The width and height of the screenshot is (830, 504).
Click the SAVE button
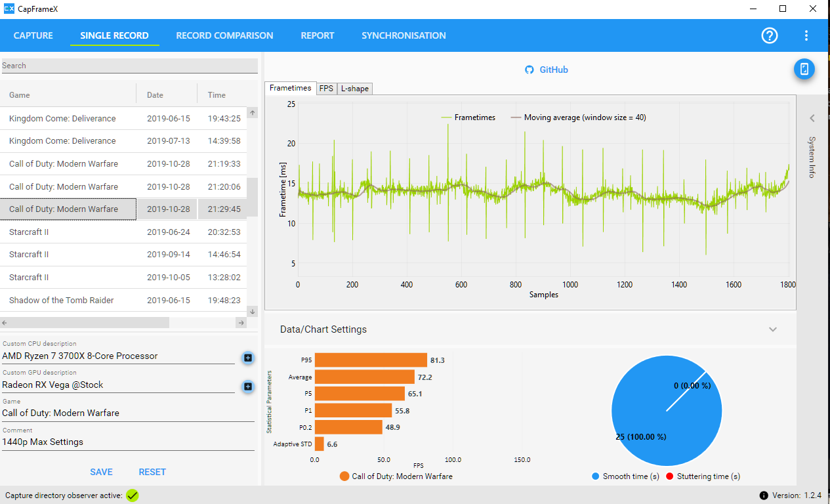point(101,472)
